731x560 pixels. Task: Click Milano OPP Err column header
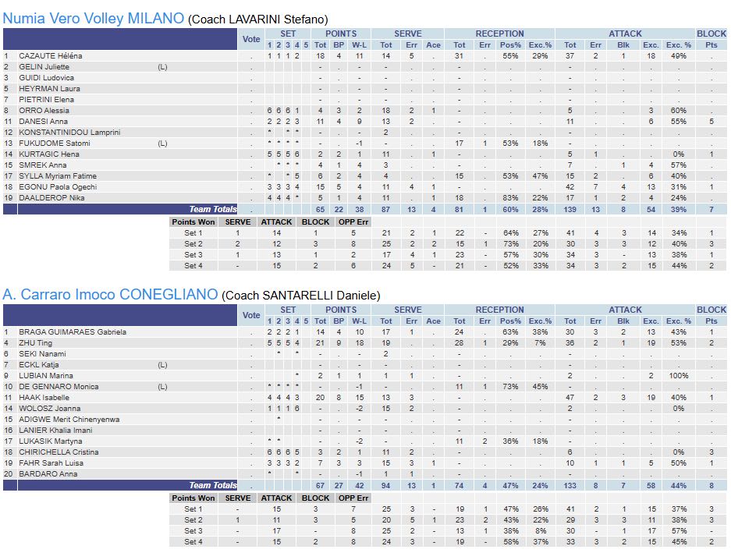pos(353,222)
